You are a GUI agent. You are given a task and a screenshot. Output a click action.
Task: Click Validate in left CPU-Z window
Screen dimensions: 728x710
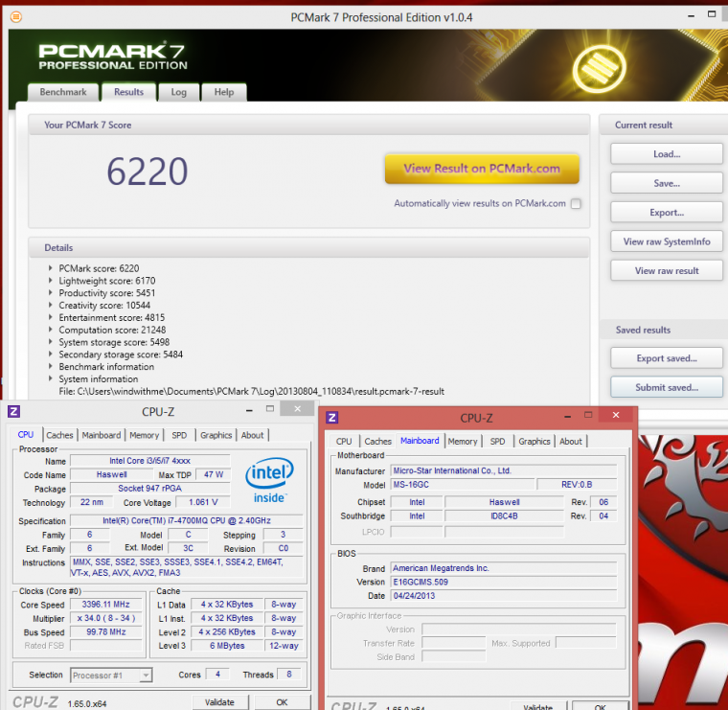click(220, 702)
